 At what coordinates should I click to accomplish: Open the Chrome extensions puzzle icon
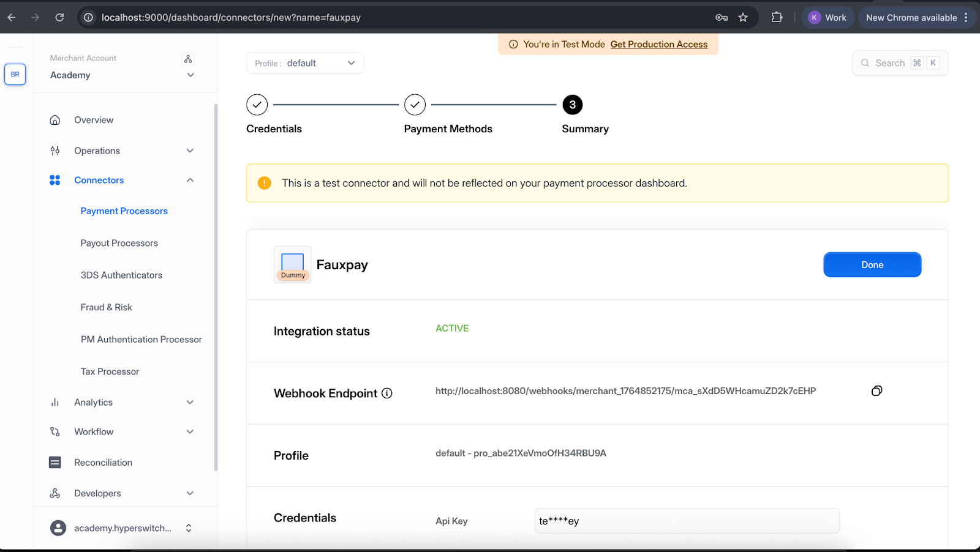tap(777, 17)
